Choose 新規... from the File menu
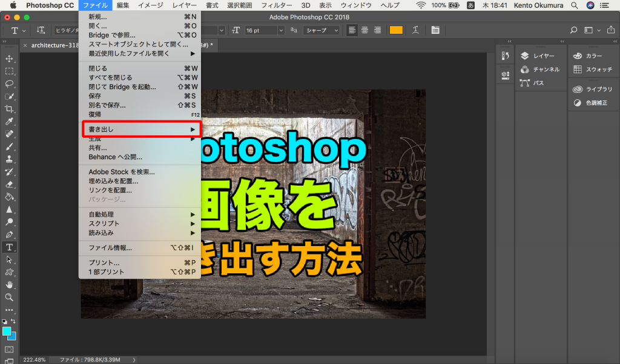Viewport: 620px width, 364px height. (140, 16)
